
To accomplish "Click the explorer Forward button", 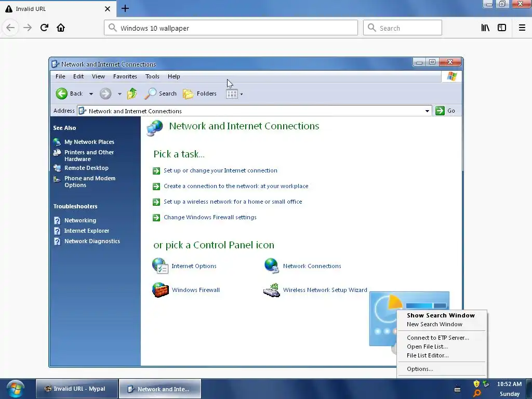I will click(x=105, y=94).
